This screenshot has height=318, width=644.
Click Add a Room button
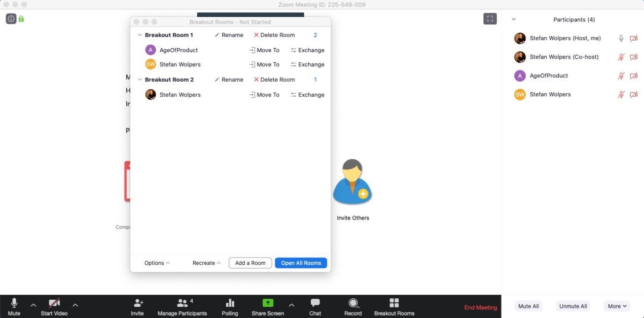[x=251, y=263]
